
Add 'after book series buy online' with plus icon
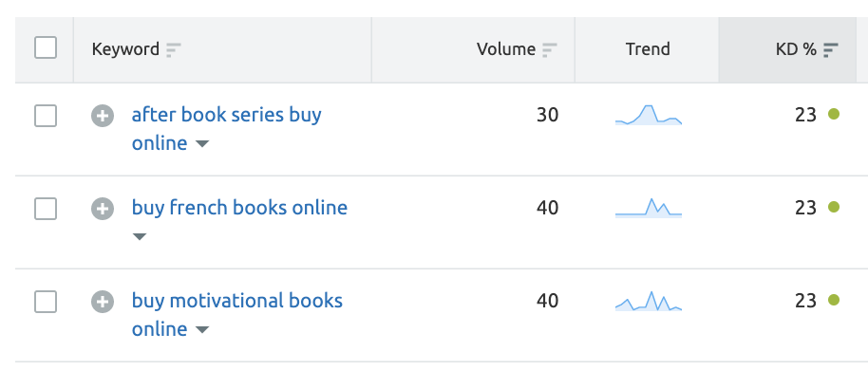point(103,116)
